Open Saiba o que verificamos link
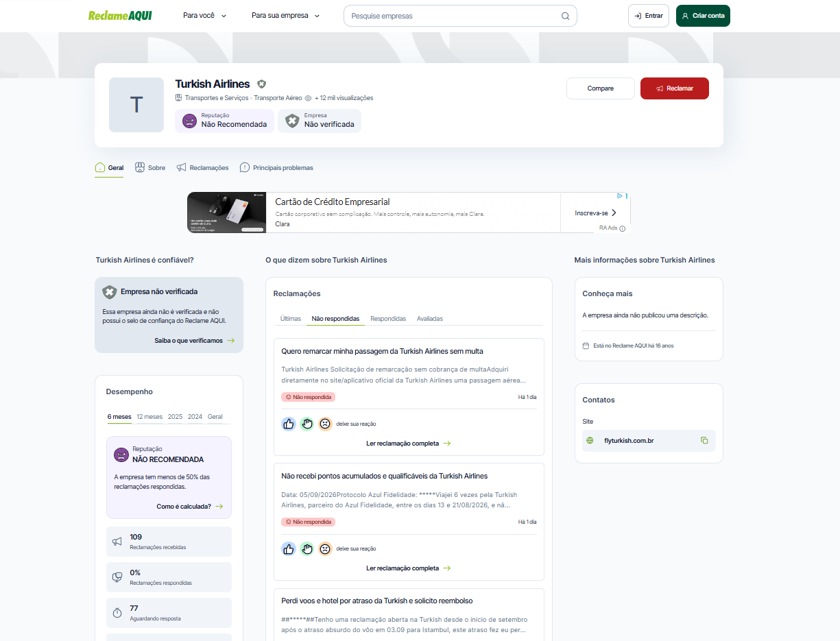This screenshot has width=840, height=641. coord(195,340)
